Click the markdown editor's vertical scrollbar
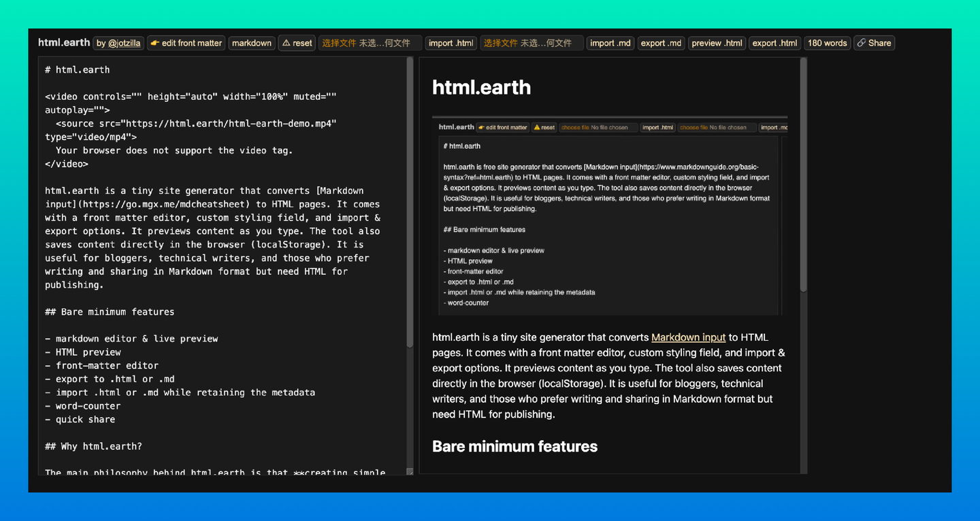 [x=410, y=203]
